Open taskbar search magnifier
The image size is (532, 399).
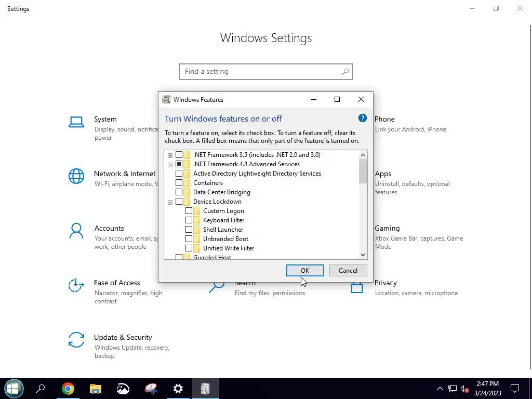pyautogui.click(x=41, y=389)
